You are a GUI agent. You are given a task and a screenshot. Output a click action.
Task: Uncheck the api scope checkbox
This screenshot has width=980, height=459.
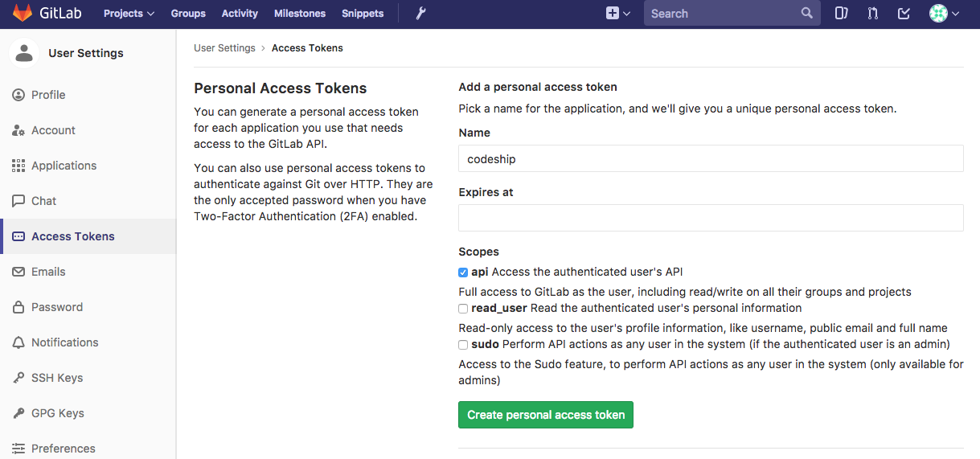tap(463, 273)
